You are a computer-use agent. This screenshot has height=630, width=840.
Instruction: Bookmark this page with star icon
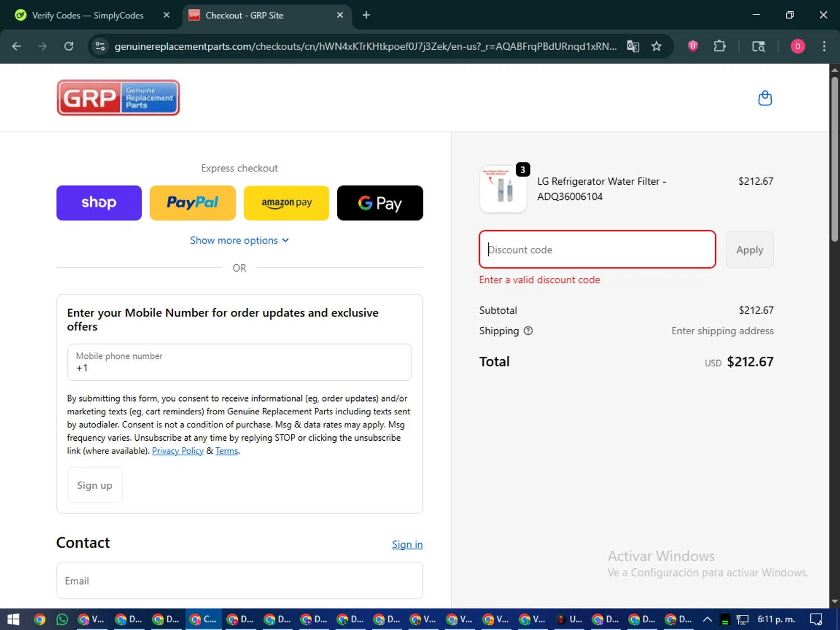click(x=656, y=46)
